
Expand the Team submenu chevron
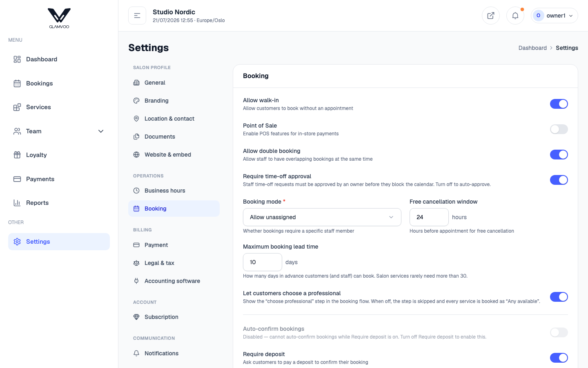pos(101,131)
